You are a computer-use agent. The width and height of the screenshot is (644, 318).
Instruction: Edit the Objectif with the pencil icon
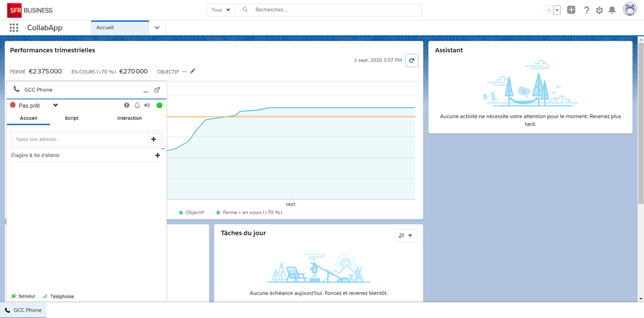pyautogui.click(x=193, y=71)
